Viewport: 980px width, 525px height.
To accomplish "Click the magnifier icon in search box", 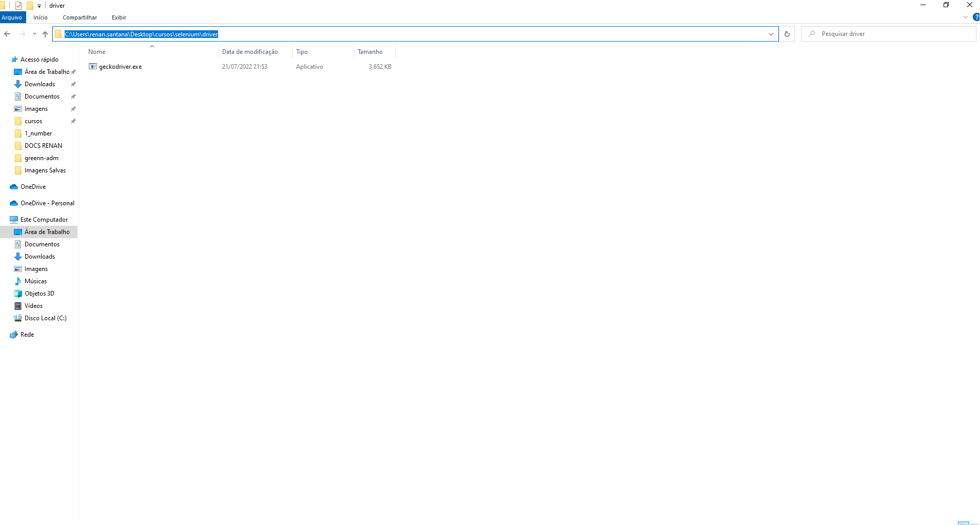I will pos(812,34).
